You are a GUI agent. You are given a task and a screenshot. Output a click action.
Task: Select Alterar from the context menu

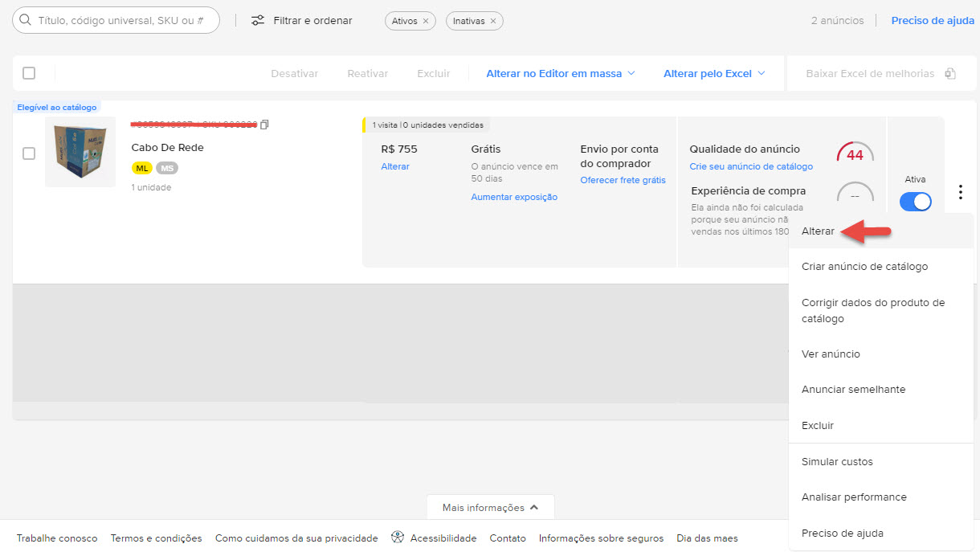(818, 231)
